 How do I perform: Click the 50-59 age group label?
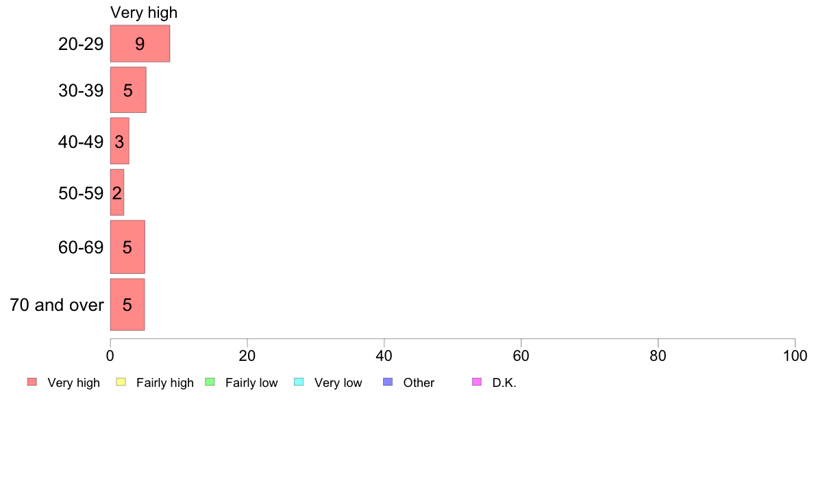[81, 193]
